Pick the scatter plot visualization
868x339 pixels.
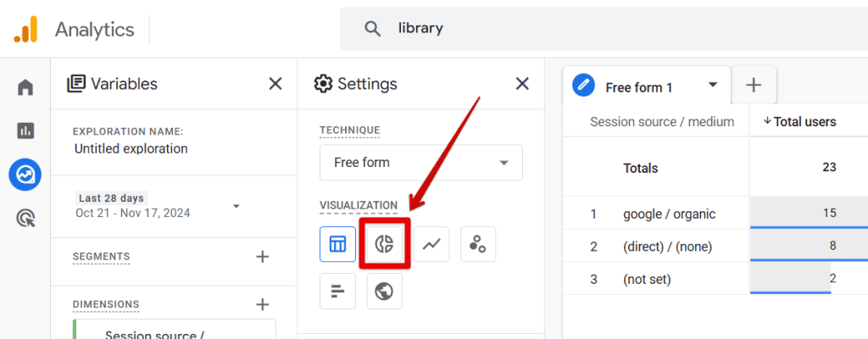pyautogui.click(x=478, y=244)
